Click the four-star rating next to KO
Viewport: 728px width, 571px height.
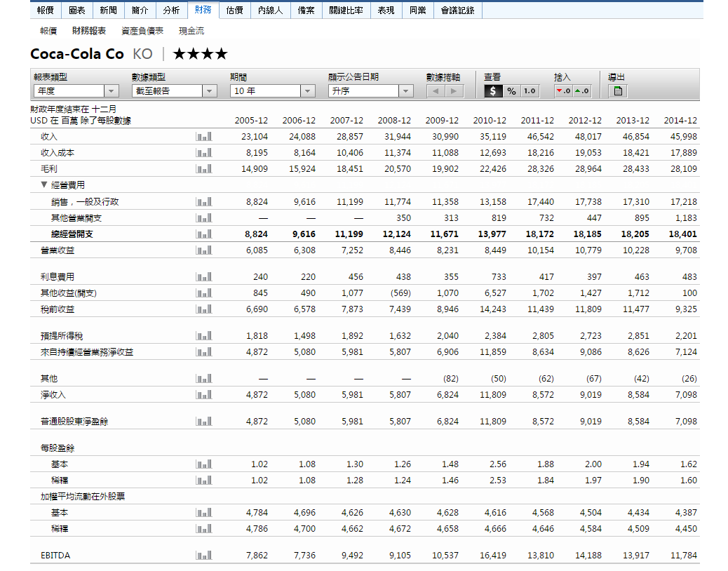(x=200, y=54)
